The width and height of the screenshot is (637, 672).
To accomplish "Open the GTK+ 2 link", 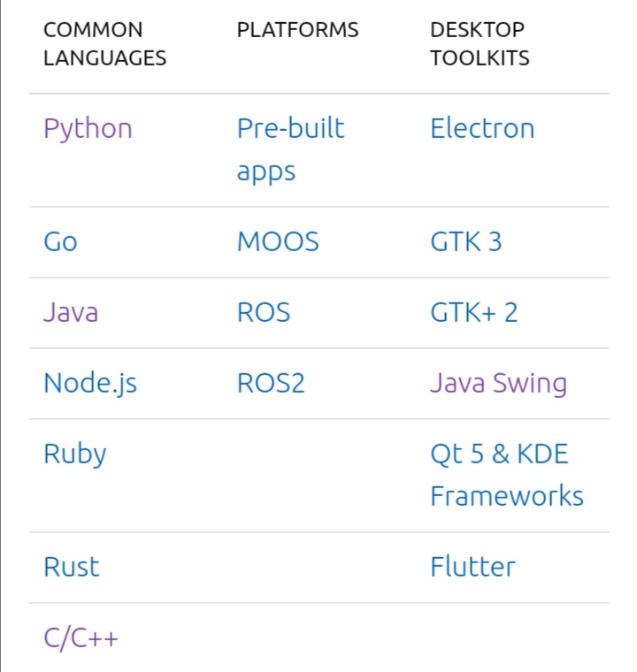I will [474, 313].
